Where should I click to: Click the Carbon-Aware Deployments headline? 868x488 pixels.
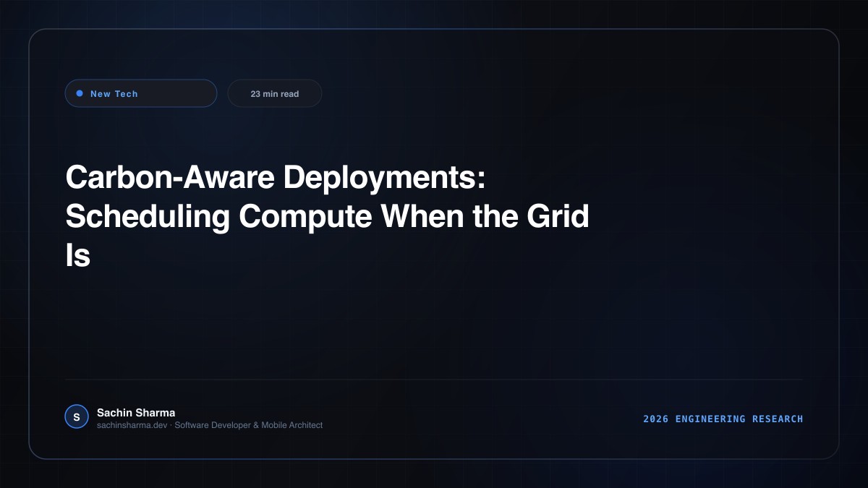pyautogui.click(x=327, y=216)
